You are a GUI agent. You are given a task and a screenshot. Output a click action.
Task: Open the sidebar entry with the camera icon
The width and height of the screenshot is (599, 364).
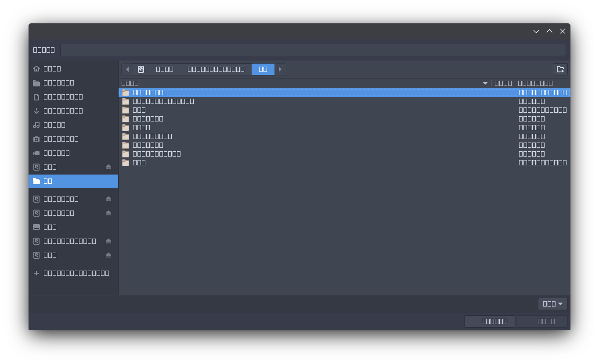(x=73, y=139)
